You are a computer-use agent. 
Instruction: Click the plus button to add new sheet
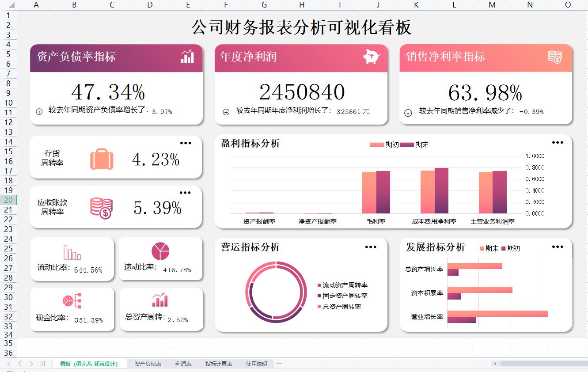[279, 364]
